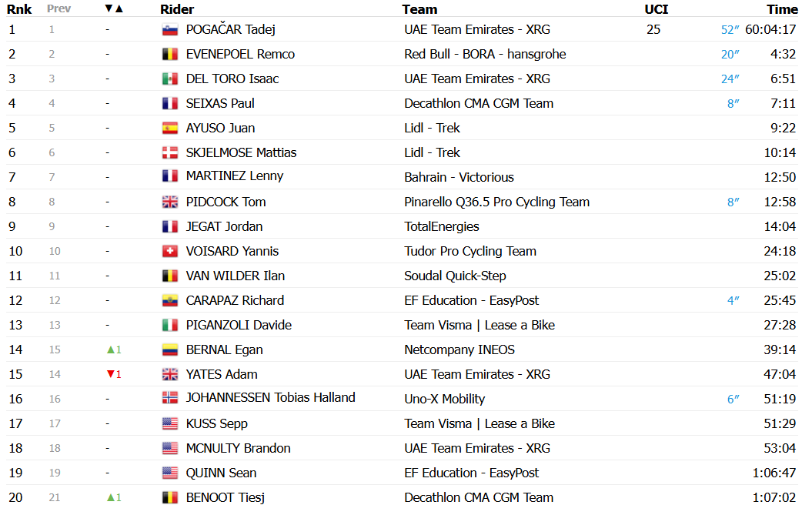Click the Norwegian flag next to Johannessen
Viewport: 812px width, 505px height.
click(x=170, y=398)
